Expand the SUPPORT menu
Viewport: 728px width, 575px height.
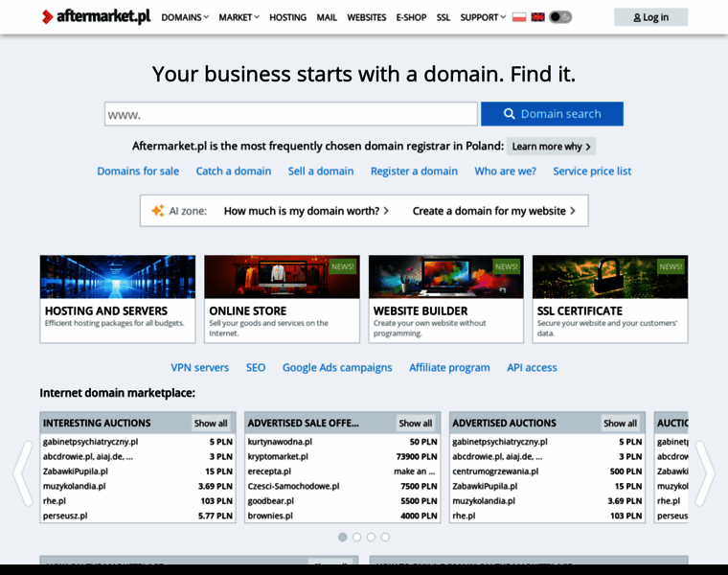(483, 17)
